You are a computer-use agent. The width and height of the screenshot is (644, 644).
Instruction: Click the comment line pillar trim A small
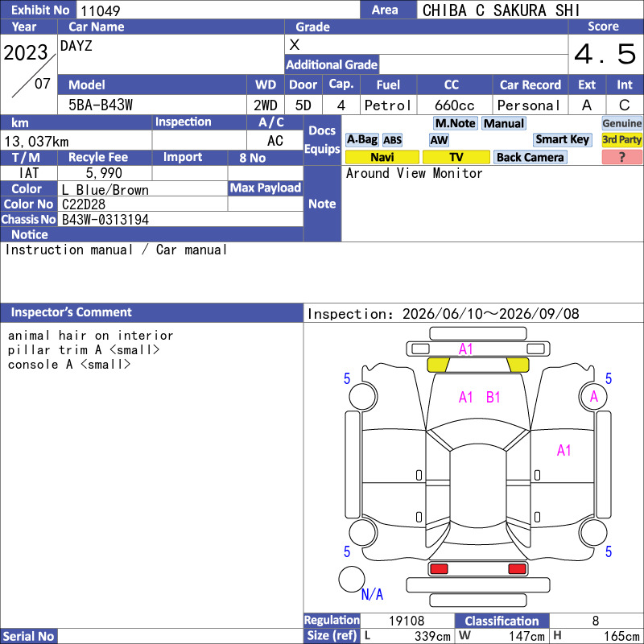(84, 350)
